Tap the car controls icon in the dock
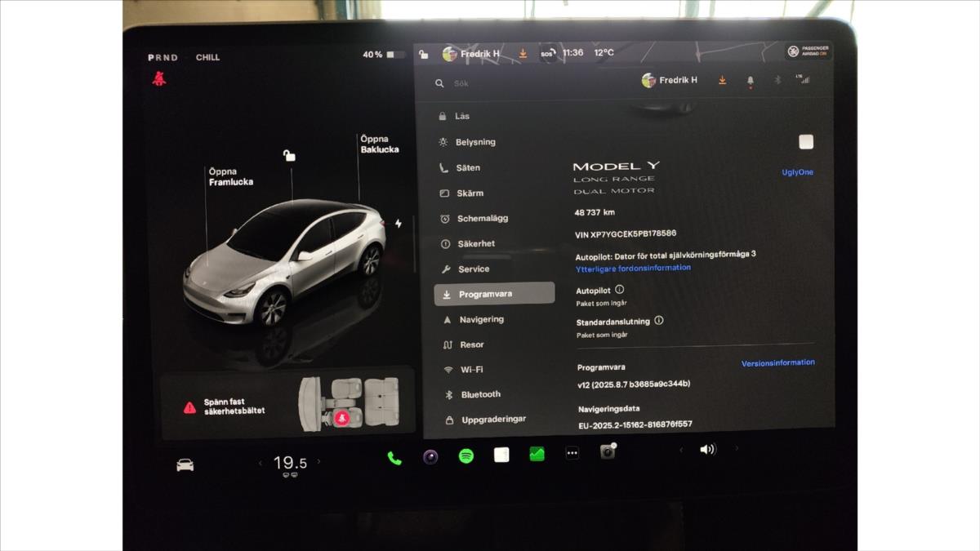 point(185,465)
